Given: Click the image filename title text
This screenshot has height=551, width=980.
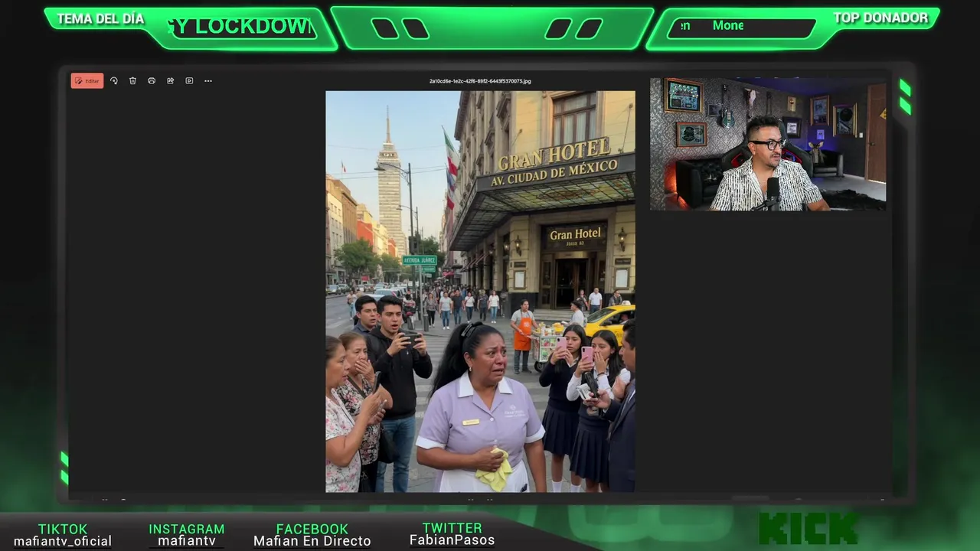Looking at the screenshot, I should [x=480, y=81].
